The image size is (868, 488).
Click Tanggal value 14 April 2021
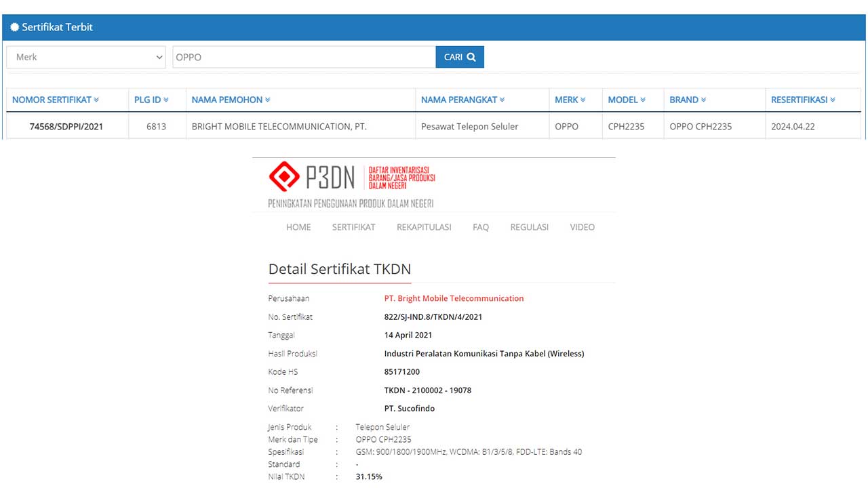click(x=408, y=335)
